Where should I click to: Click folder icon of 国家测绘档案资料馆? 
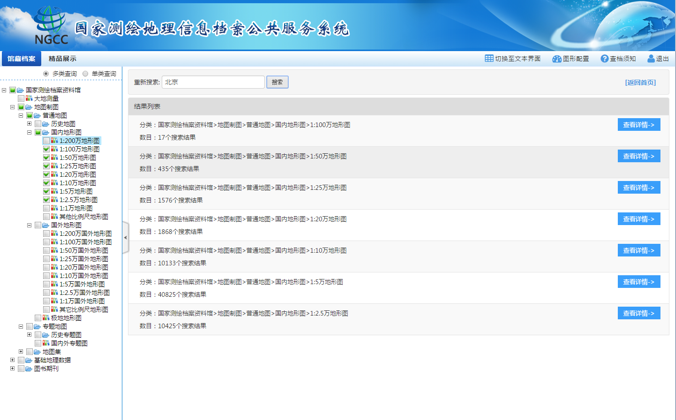coord(20,90)
